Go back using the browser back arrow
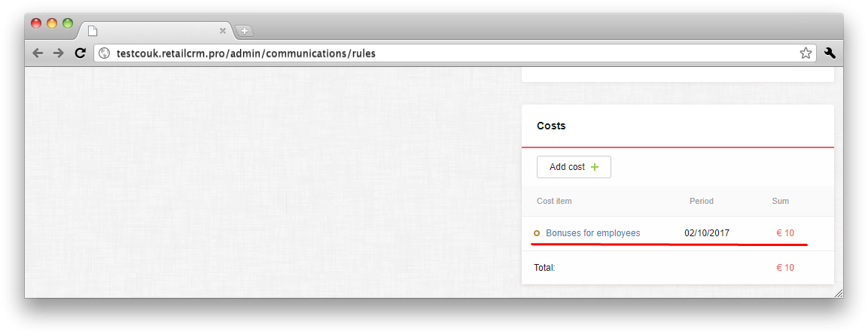Viewport: 868px width, 334px height. (x=38, y=53)
